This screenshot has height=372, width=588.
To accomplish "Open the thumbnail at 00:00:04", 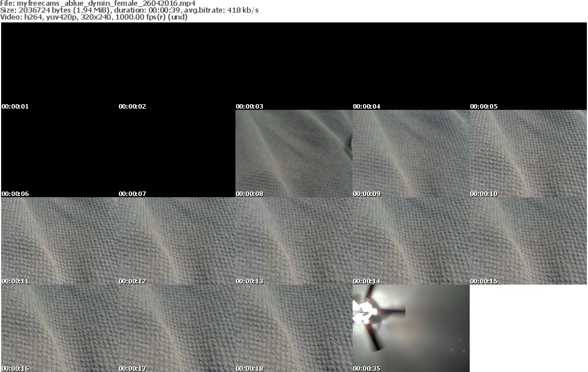I will pyautogui.click(x=411, y=66).
